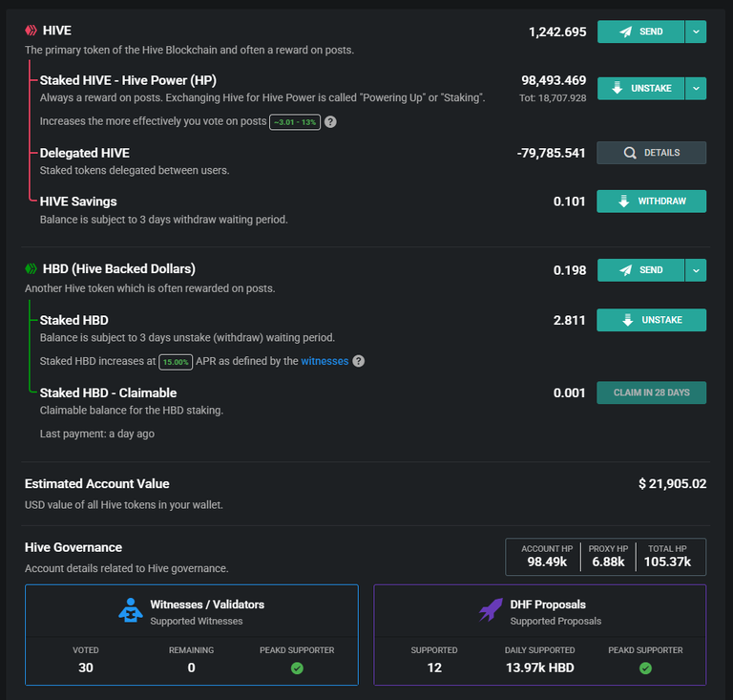Send HIVE using the Send button
The image size is (733, 700).
click(640, 32)
